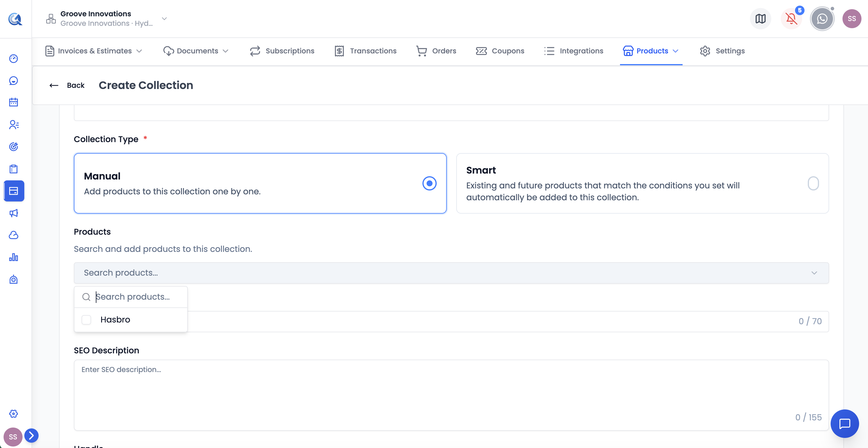This screenshot has height=448, width=868.
Task: Check the Hasbro product checkbox
Action: click(86, 320)
